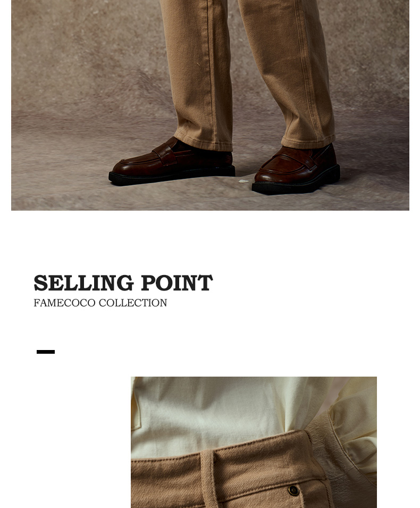
Task: Select the left brown loafer shoe
Action: 172,162
